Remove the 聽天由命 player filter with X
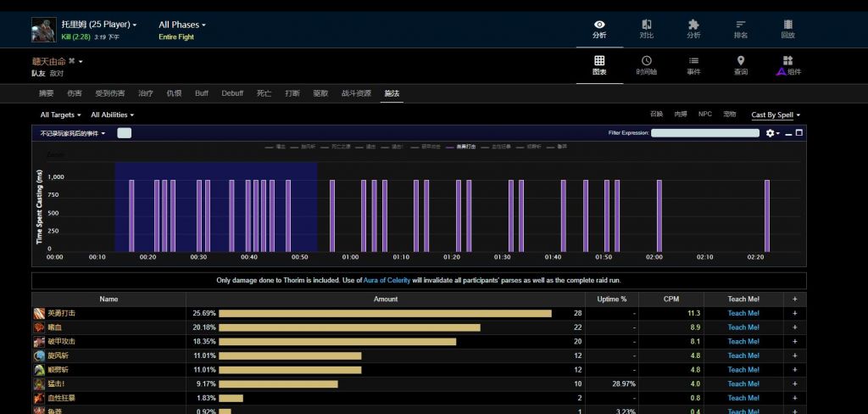Screen dimensions: 868x414 [x=72, y=61]
